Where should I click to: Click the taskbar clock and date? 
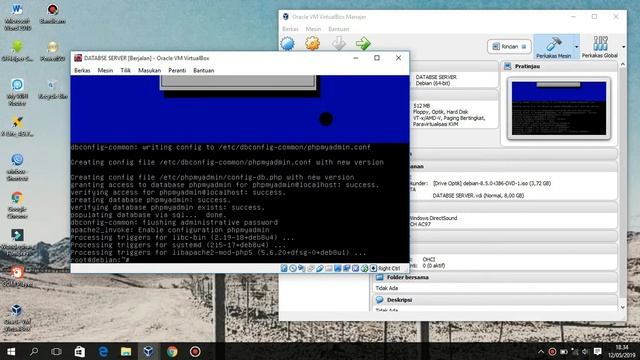point(621,351)
